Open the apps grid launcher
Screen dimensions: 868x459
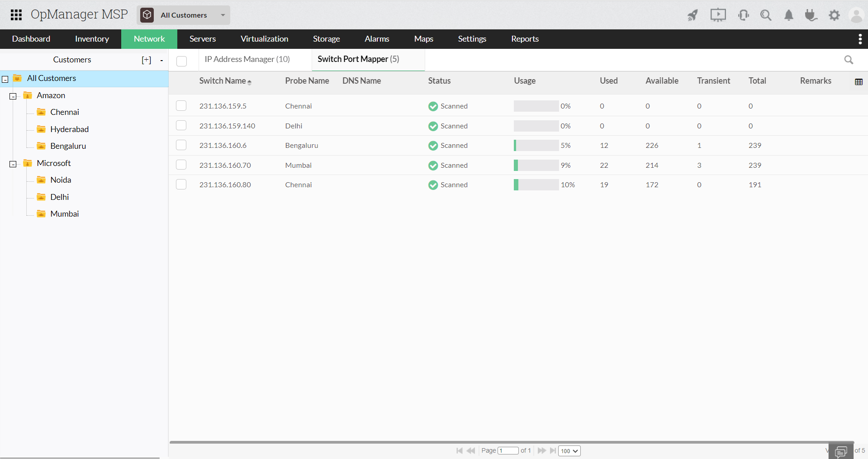pyautogui.click(x=15, y=14)
